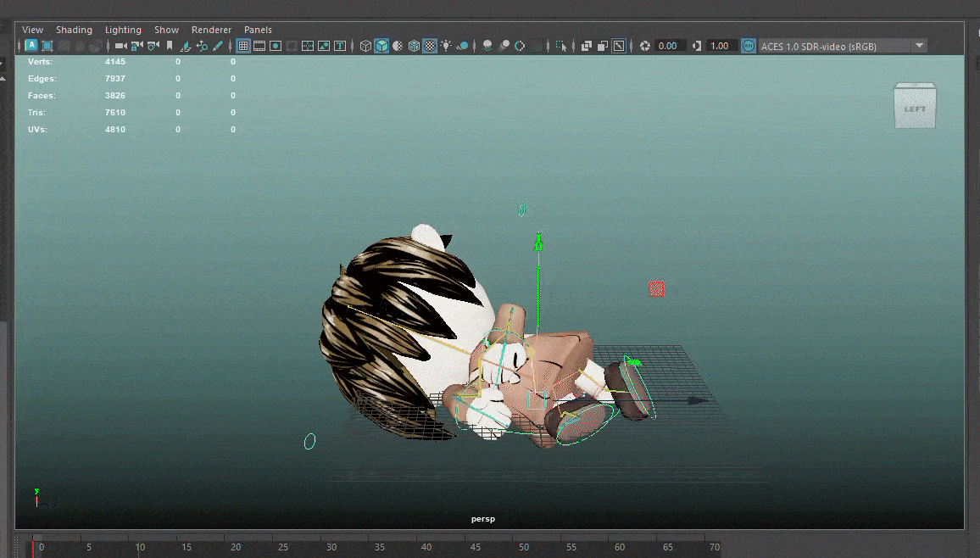
Task: Open the ACES 1.0 SDR-video color dropdown
Action: point(843,46)
